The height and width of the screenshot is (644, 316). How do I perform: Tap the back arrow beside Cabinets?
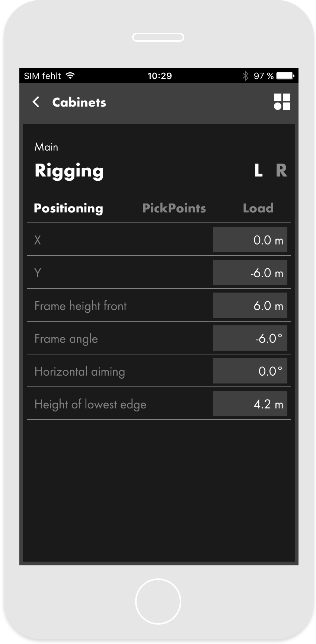(x=36, y=102)
